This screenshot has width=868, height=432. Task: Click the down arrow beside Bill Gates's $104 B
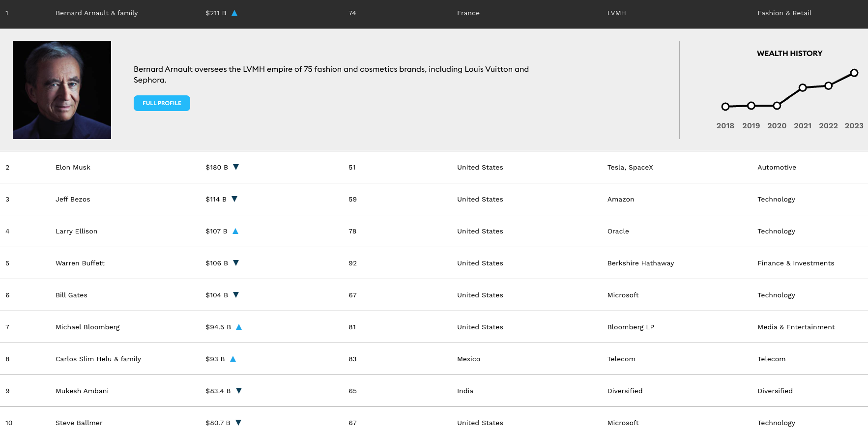click(x=236, y=295)
